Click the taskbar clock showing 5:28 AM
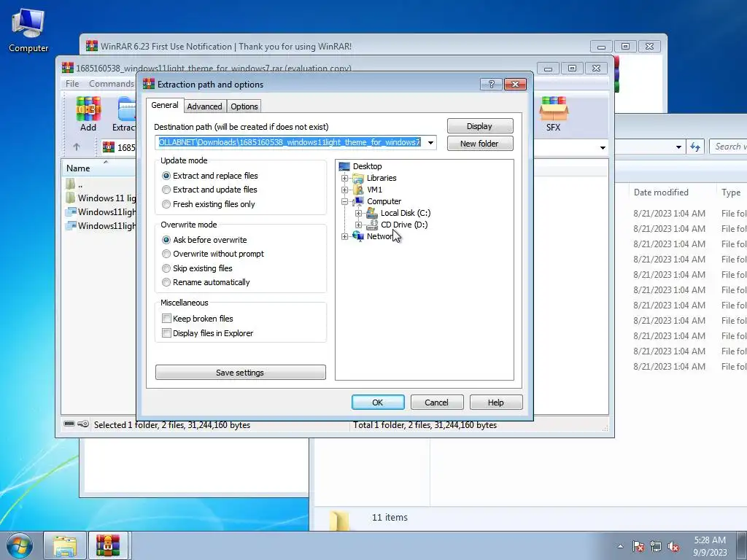Screen dimensions: 747x560 710,546
